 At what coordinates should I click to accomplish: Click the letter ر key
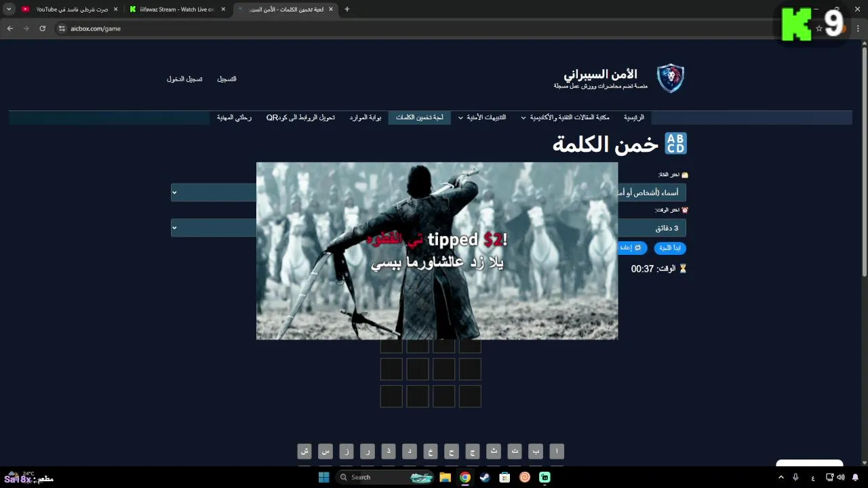point(368,451)
